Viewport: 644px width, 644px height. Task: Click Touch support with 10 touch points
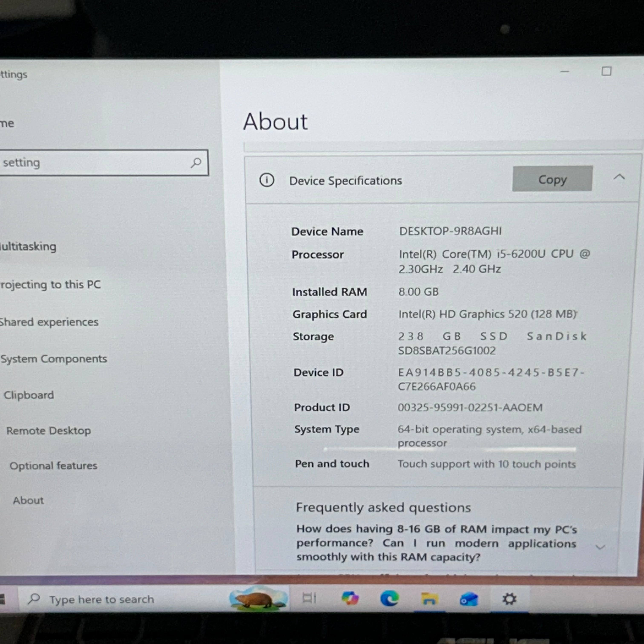tap(487, 464)
